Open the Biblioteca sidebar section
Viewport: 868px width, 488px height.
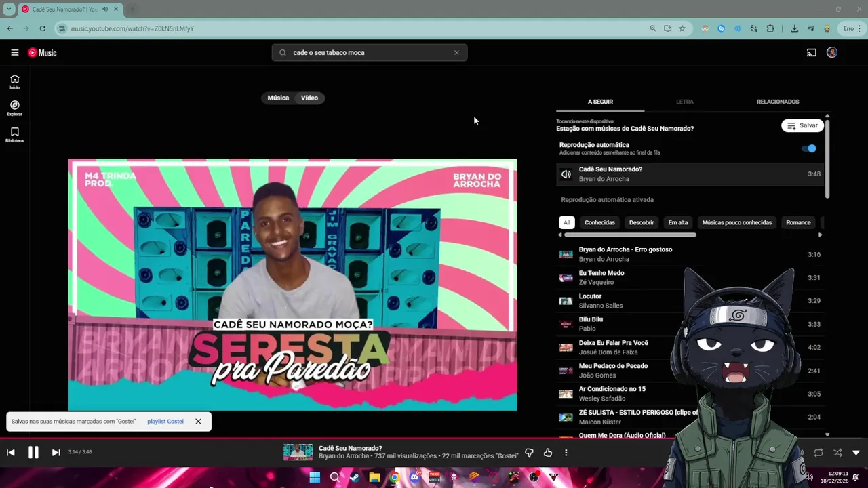tap(14, 135)
